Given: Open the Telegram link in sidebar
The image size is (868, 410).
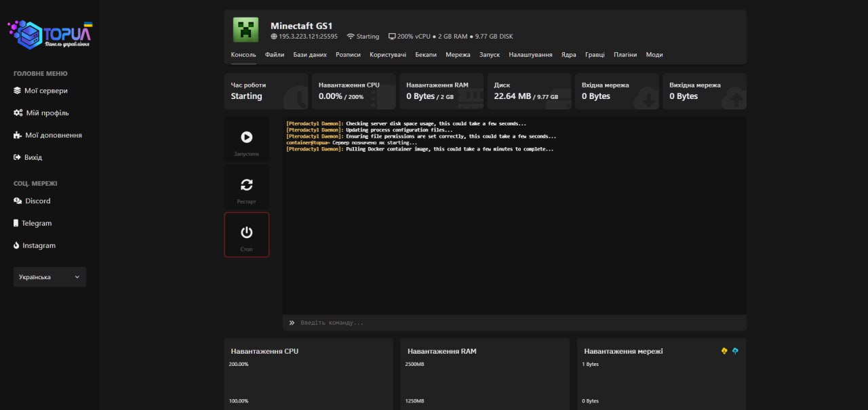Looking at the screenshot, I should coord(36,224).
